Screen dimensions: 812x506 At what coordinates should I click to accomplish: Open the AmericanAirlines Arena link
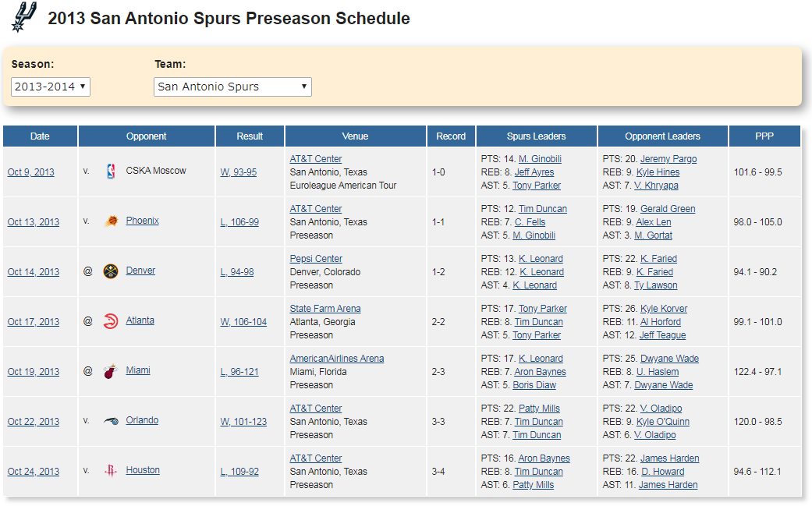(337, 359)
